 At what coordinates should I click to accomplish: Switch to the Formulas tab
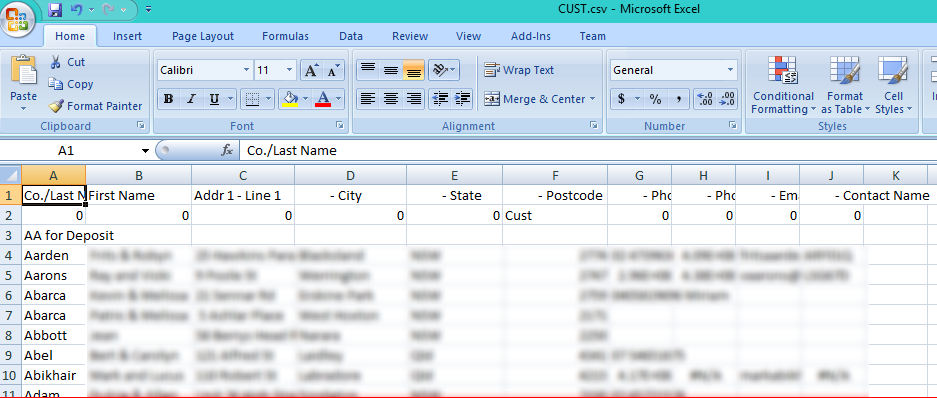coord(285,36)
